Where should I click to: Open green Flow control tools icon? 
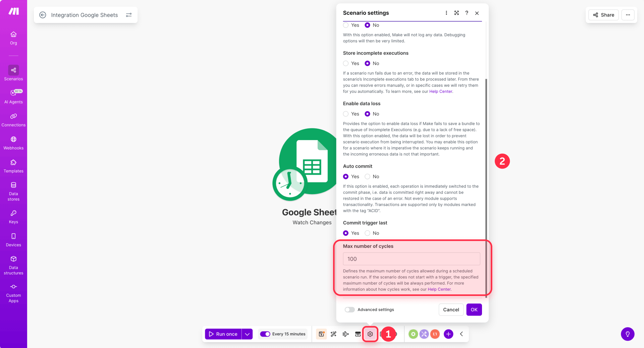(413, 334)
